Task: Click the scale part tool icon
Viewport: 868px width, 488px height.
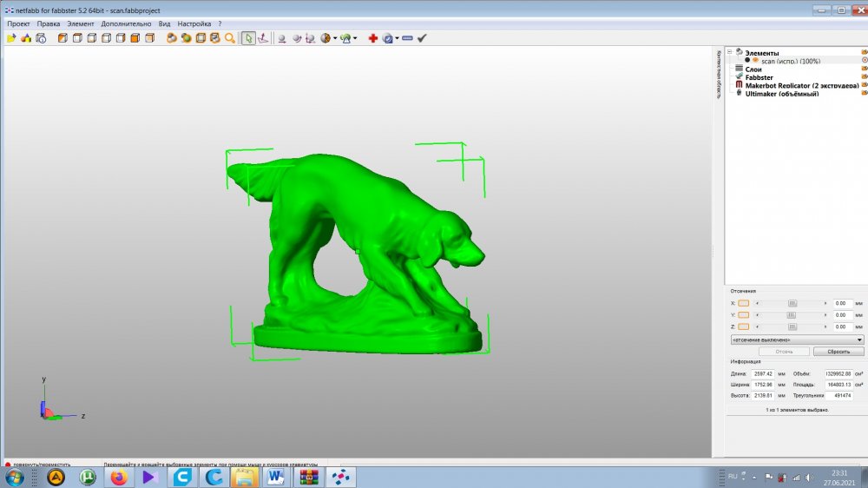Action: click(x=310, y=38)
